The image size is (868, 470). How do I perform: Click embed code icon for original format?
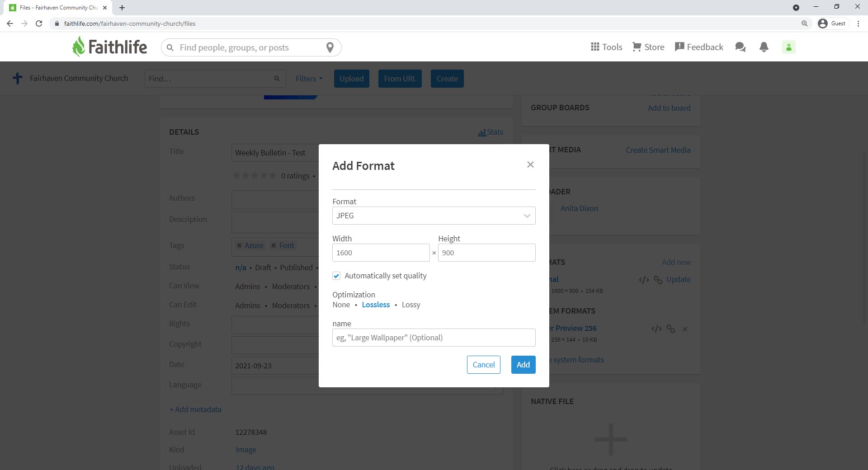click(644, 280)
